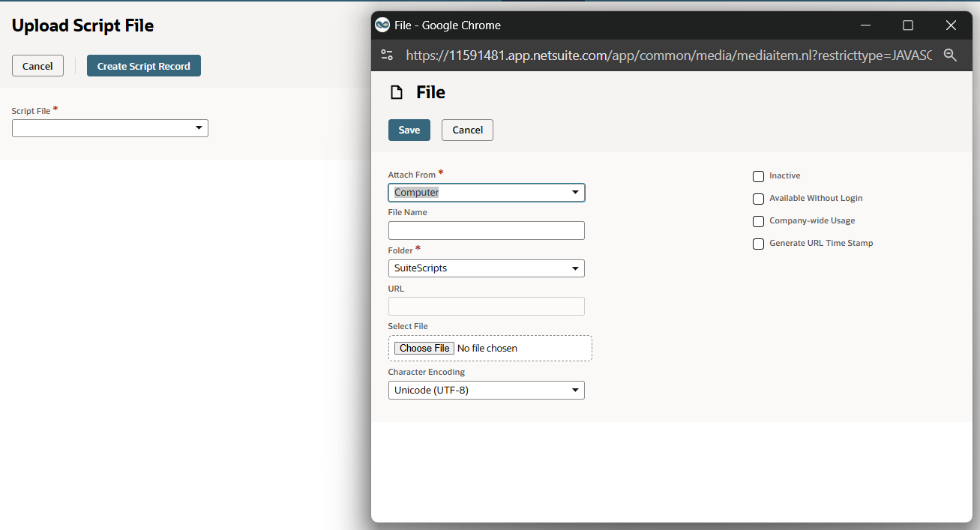The width and height of the screenshot is (980, 530).
Task: Click the 'No file chosen' text
Action: [x=487, y=348]
